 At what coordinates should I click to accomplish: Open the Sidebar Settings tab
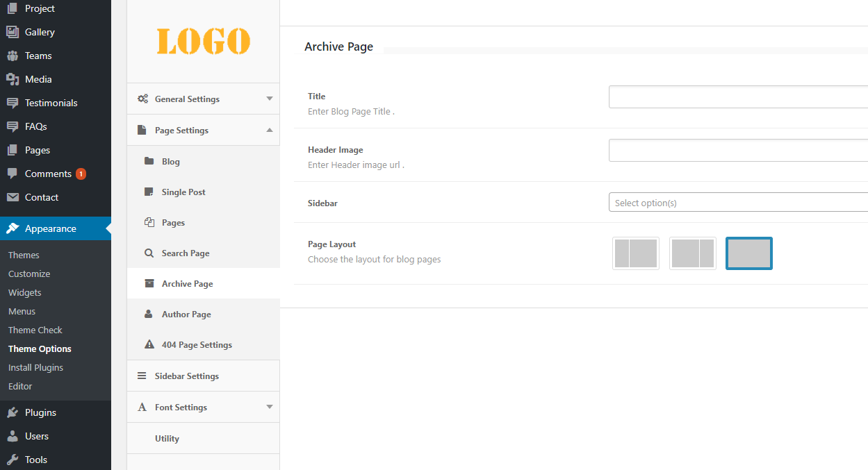[186, 376]
